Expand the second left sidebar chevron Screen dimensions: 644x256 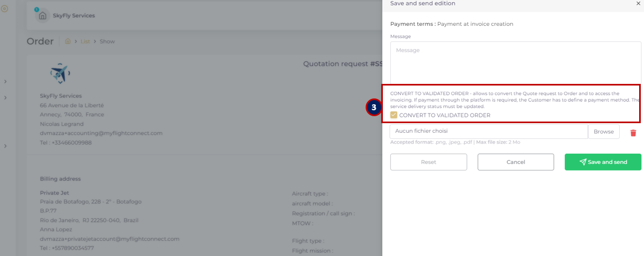tap(5, 98)
